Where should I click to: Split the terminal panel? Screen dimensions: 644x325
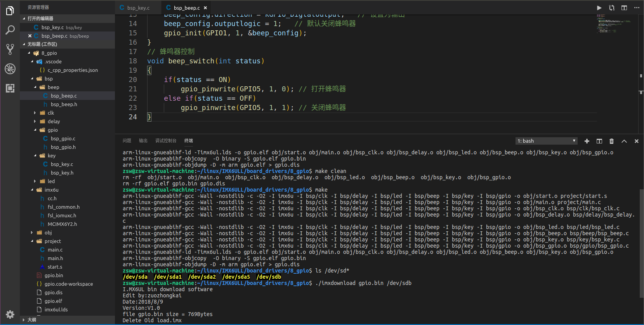pyautogui.click(x=599, y=141)
